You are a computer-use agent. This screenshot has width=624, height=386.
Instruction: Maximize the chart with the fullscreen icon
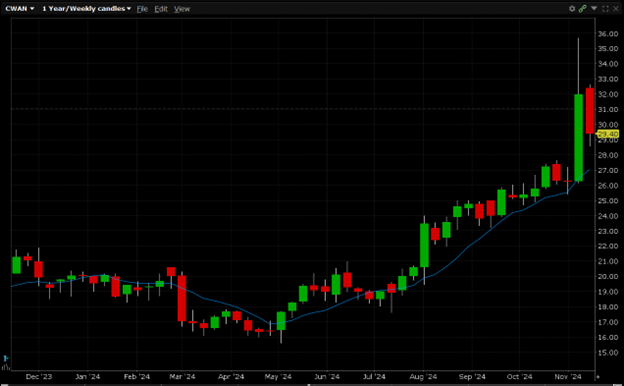(x=605, y=8)
